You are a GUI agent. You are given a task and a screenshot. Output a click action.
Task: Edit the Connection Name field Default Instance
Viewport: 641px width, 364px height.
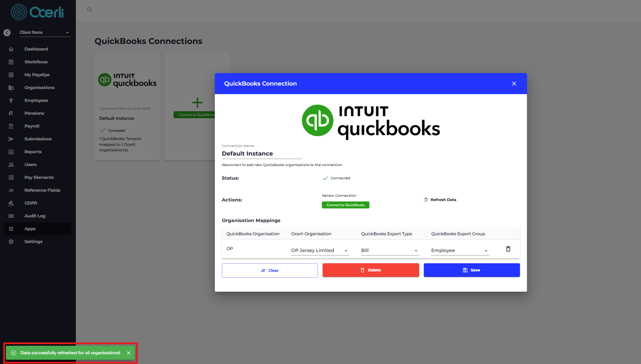tap(262, 154)
